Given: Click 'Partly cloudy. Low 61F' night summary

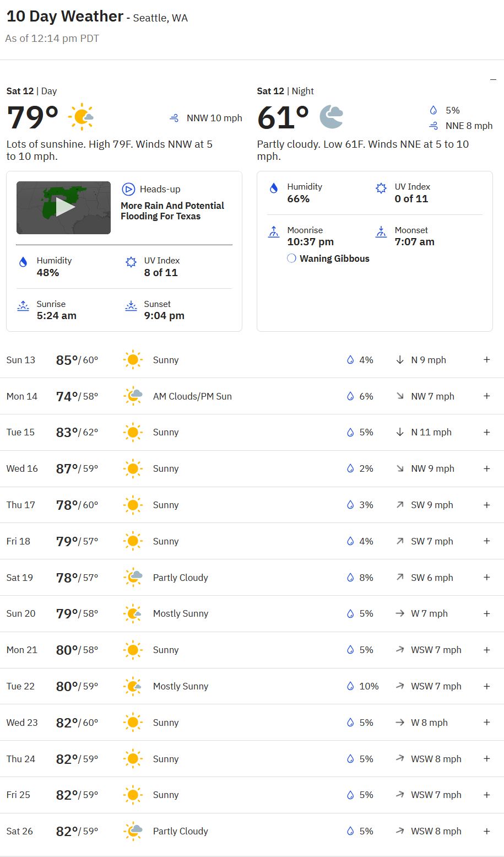Looking at the screenshot, I should coord(363,150).
